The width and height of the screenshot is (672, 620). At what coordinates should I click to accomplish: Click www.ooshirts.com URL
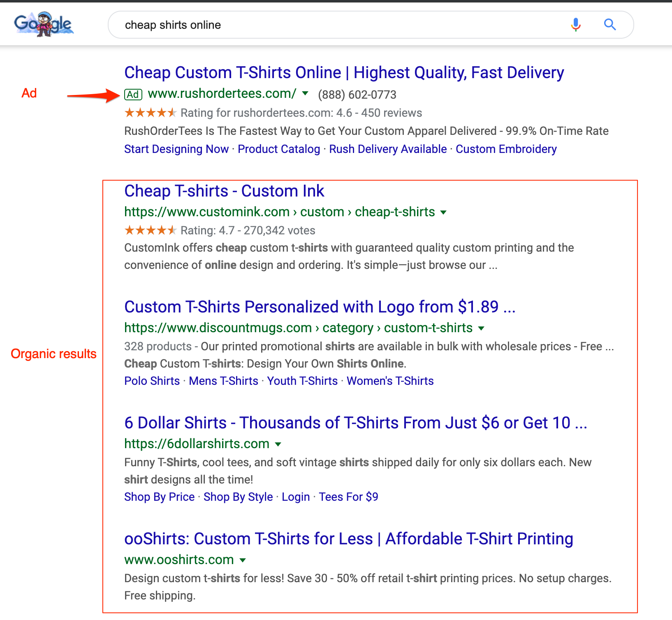tap(179, 560)
